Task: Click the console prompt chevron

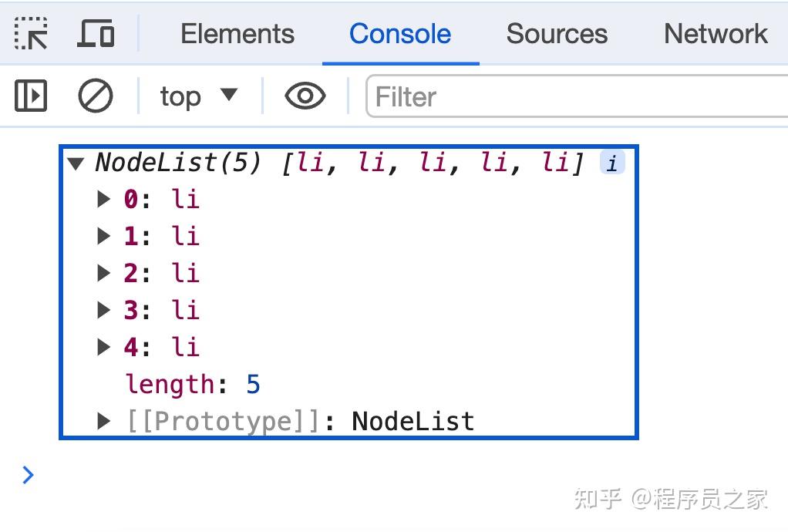Action: pos(28,475)
